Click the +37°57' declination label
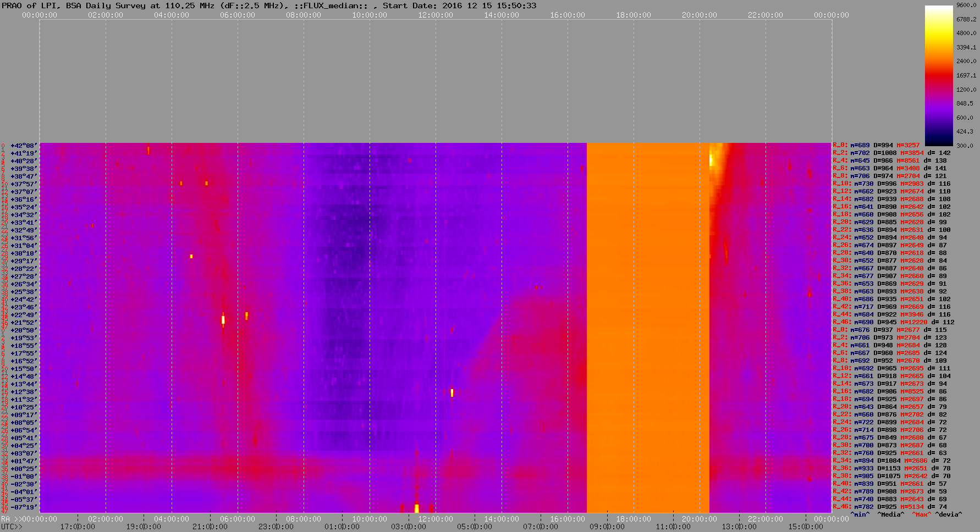980x532 pixels. click(24, 184)
